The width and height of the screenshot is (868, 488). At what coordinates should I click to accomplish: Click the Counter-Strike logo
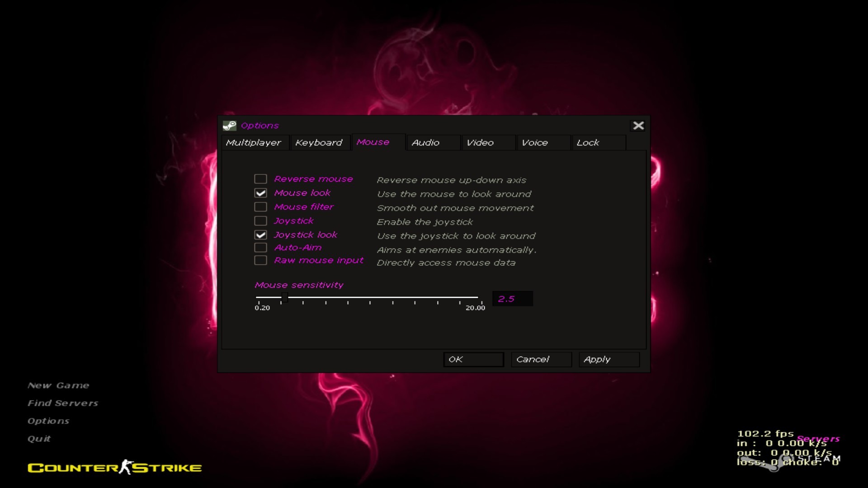(x=115, y=467)
